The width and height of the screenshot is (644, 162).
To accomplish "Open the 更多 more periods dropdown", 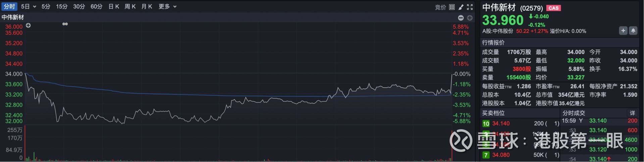I will pos(167,6).
